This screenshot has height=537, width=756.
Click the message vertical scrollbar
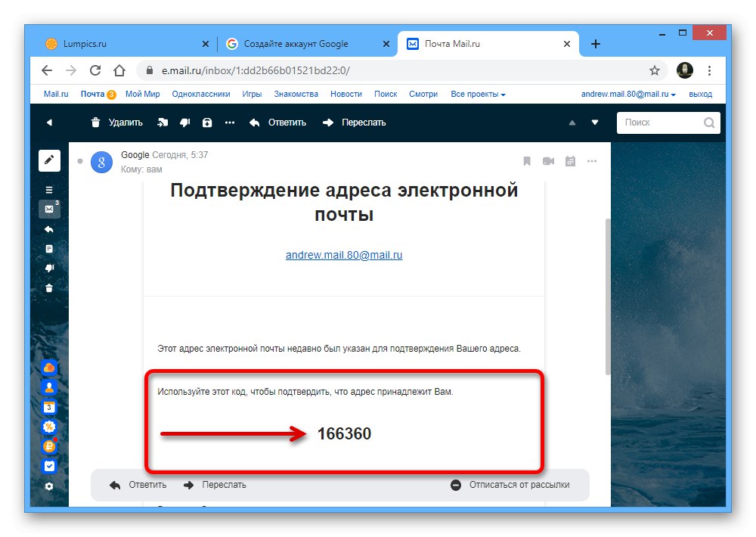pyautogui.click(x=608, y=296)
